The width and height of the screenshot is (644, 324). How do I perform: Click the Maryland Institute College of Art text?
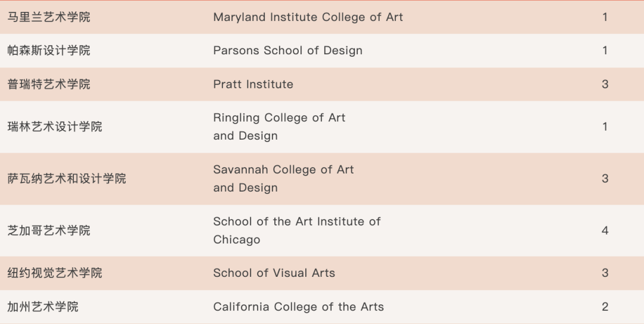308,17
